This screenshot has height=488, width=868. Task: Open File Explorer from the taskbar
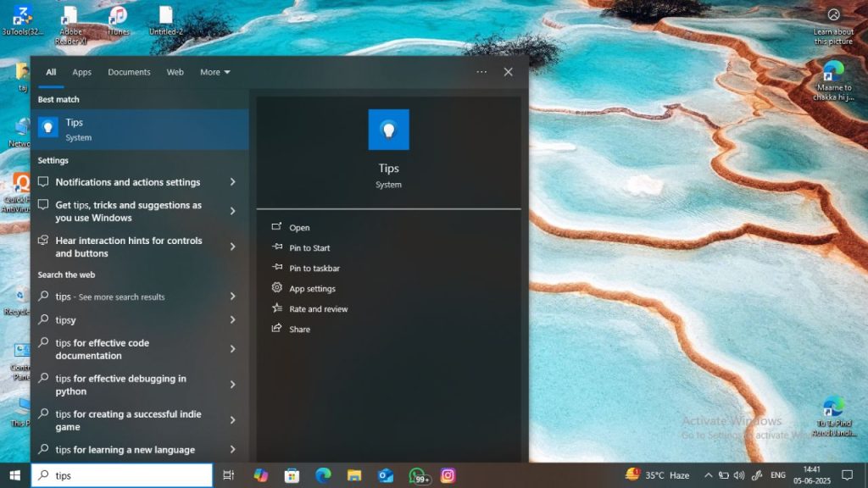click(x=354, y=475)
